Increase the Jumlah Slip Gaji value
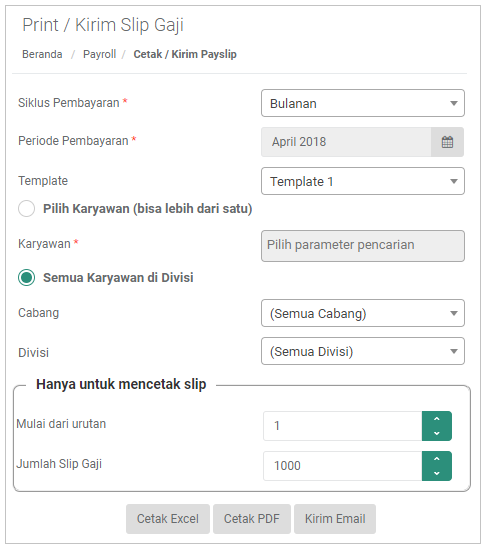Viewport: 488px width, 549px height. [437, 459]
